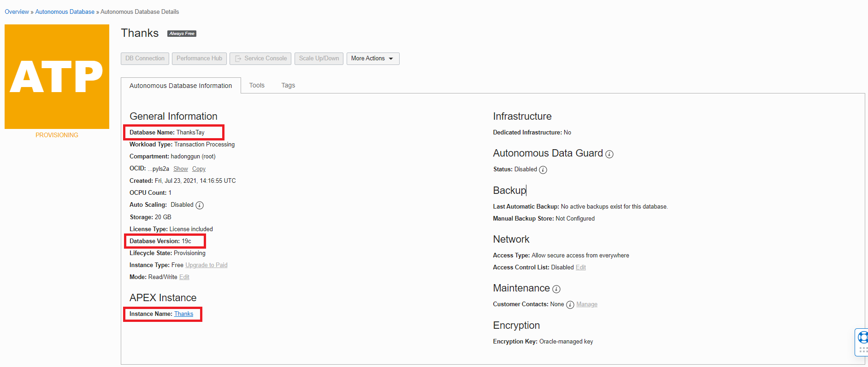Viewport: 868px width, 367px height.
Task: Click Upgrade to Paid link
Action: (x=207, y=265)
